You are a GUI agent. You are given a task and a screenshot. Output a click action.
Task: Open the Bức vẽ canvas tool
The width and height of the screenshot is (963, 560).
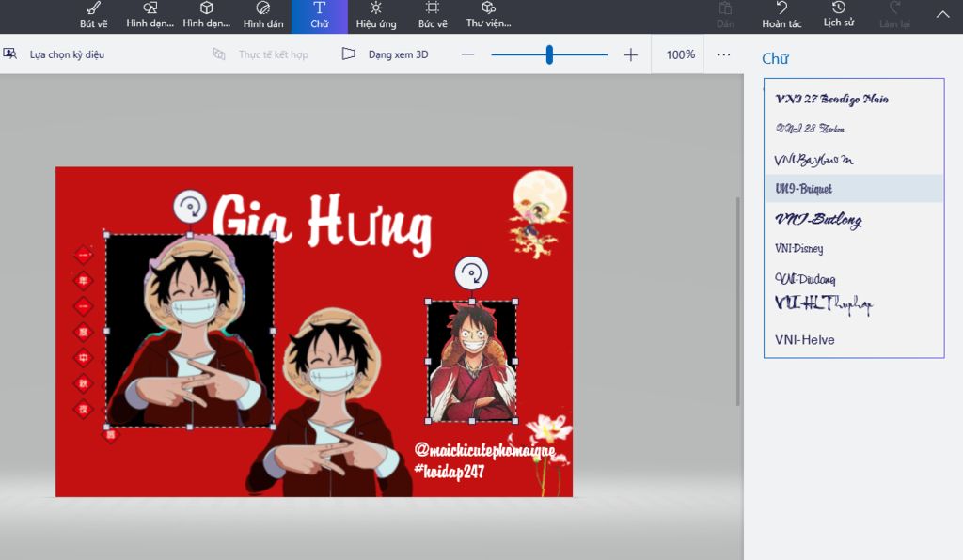[433, 16]
